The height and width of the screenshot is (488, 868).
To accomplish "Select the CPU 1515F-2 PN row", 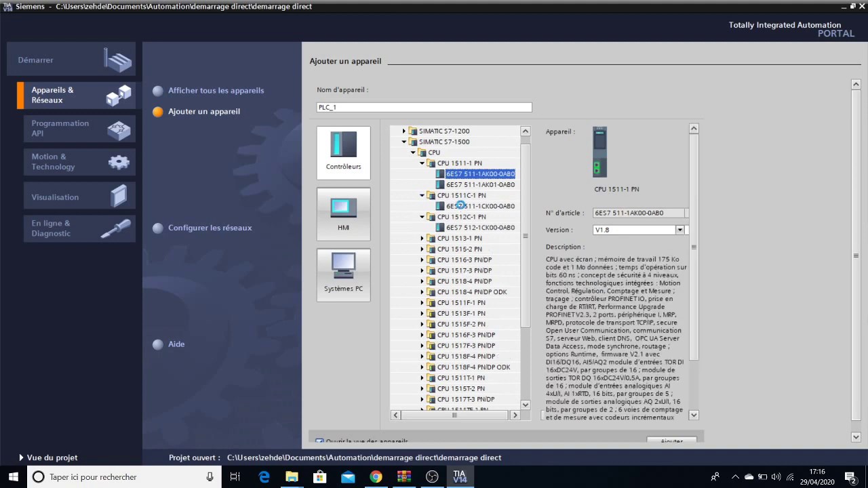I will [461, 324].
